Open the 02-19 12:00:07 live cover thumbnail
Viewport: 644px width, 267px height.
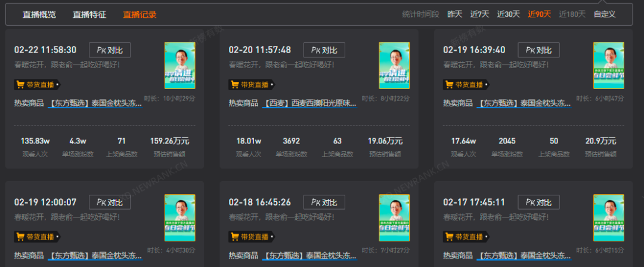(180, 217)
